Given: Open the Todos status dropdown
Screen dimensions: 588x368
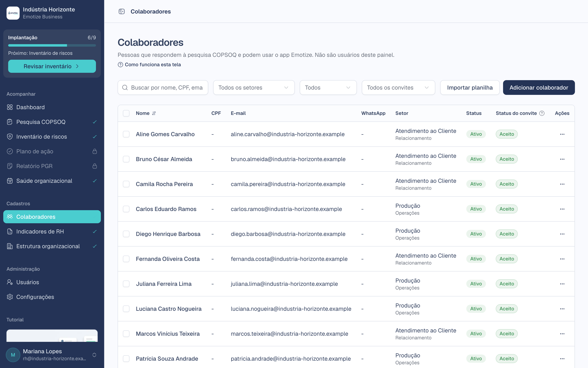Looking at the screenshot, I should pos(328,88).
